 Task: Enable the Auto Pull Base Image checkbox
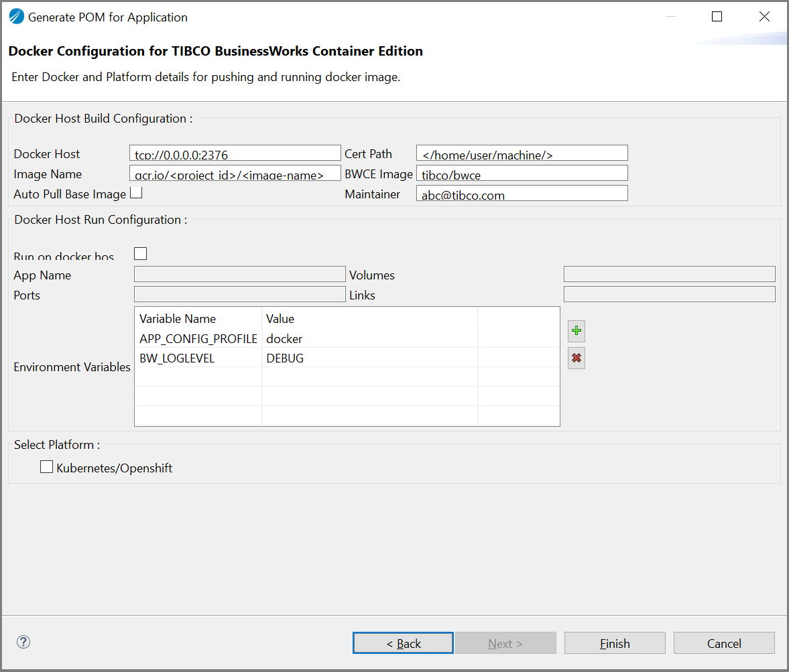(x=136, y=193)
